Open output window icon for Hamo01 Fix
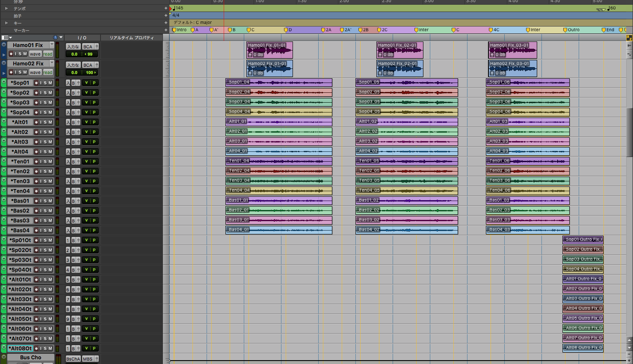Screen dimensions: 633x364 [97, 47]
